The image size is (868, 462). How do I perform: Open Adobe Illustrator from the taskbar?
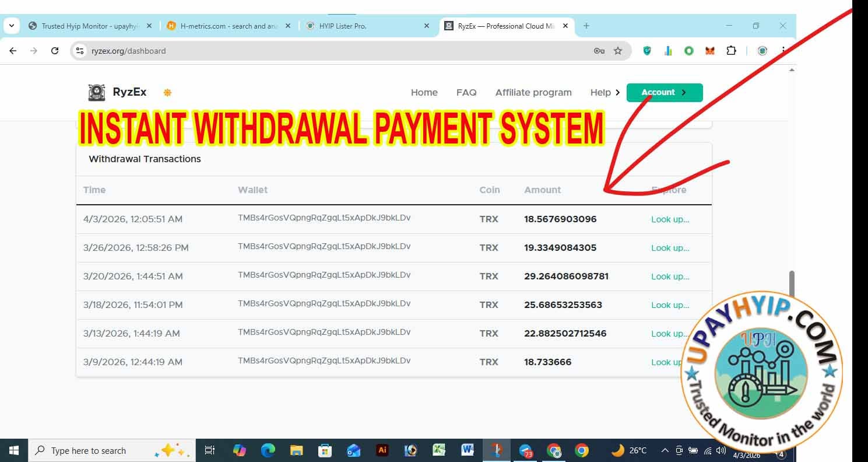point(382,450)
